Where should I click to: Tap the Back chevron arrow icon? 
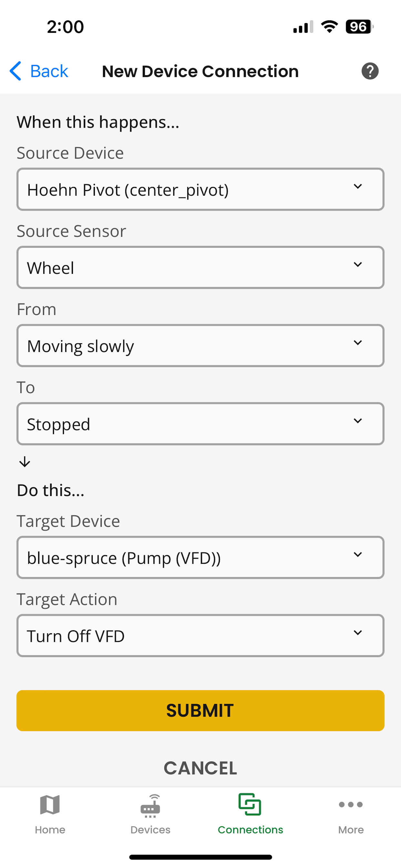tap(15, 71)
